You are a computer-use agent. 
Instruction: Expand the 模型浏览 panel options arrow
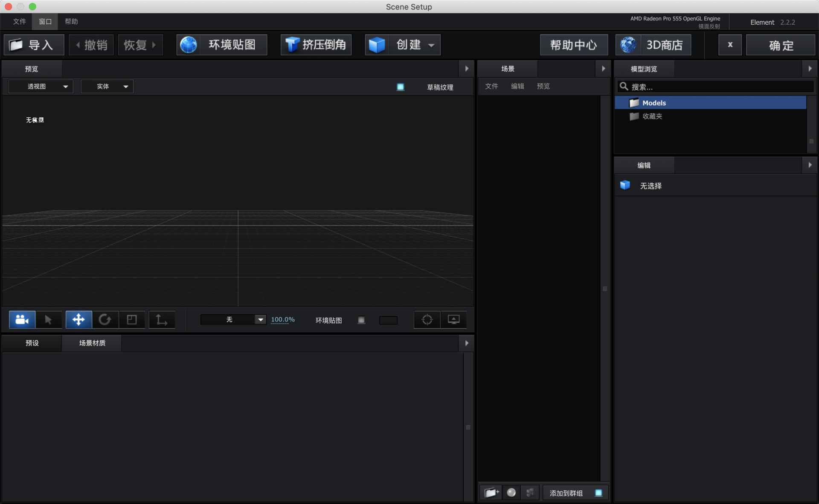(810, 69)
